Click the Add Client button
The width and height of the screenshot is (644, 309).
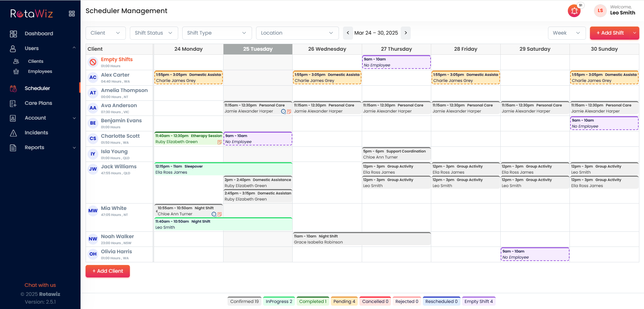tap(108, 271)
